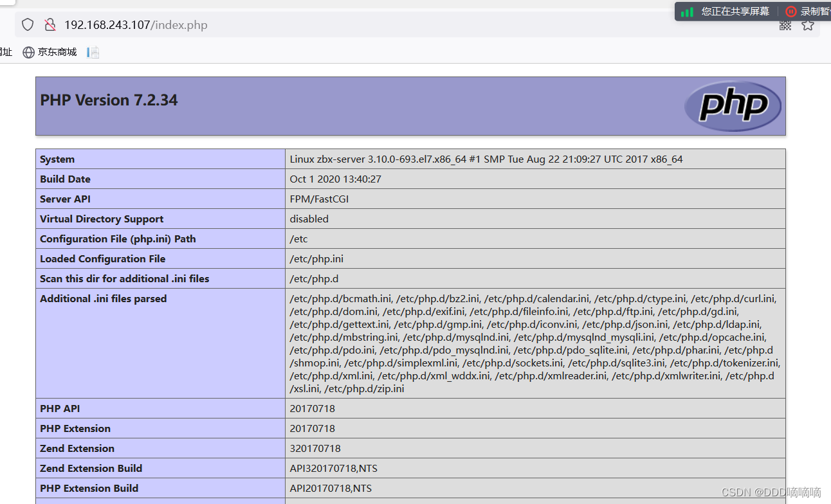Click the QR code icon in address bar
831x504 pixels.
[785, 25]
